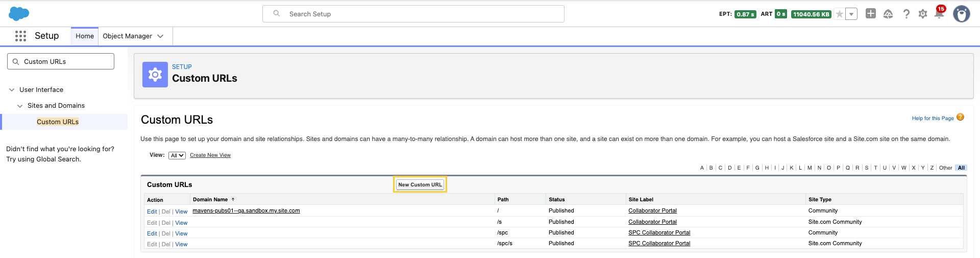Image resolution: width=980 pixels, height=258 pixels.
Task: Click the Published status in the /spc row
Action: click(x=561, y=232)
